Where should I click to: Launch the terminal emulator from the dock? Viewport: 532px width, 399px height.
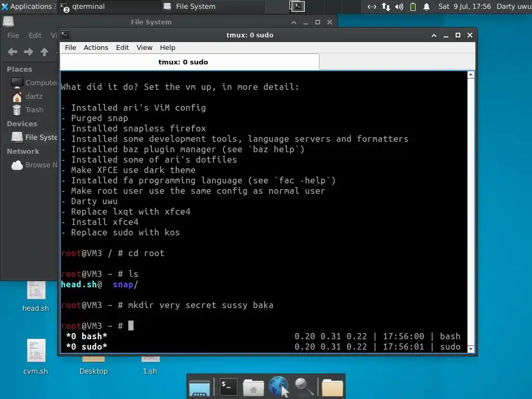coord(228,387)
